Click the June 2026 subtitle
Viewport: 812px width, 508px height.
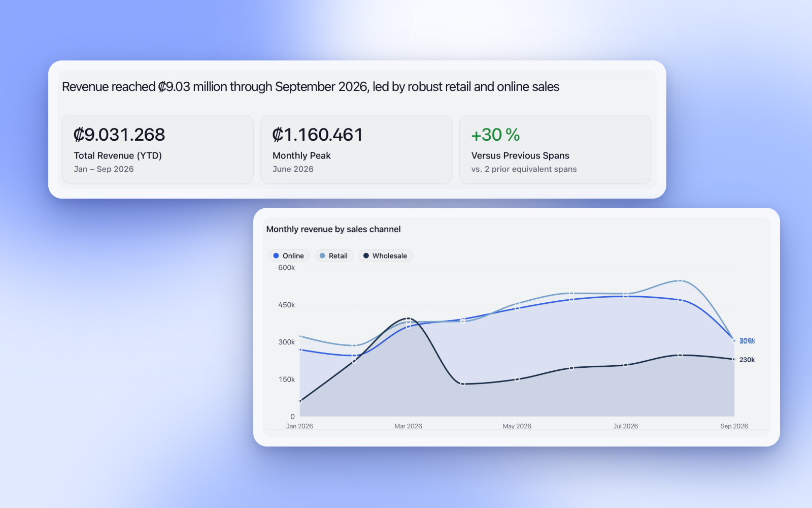293,169
